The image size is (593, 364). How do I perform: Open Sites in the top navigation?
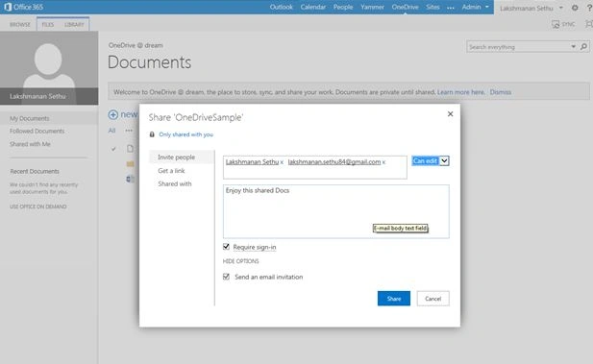pyautogui.click(x=432, y=7)
